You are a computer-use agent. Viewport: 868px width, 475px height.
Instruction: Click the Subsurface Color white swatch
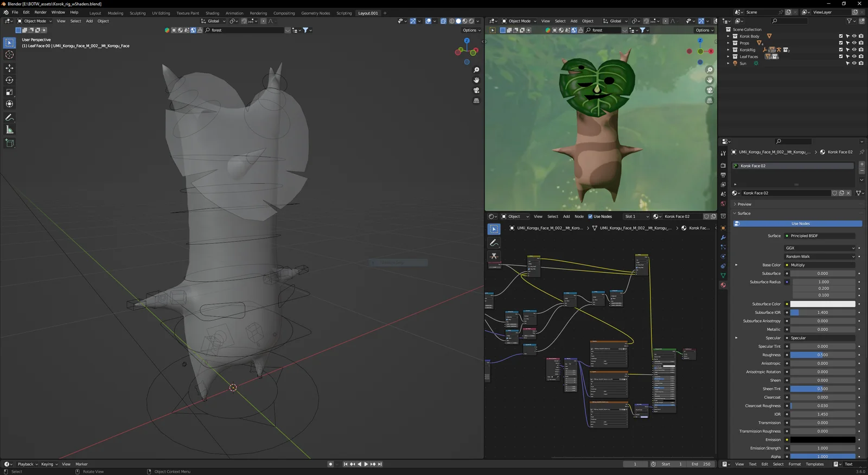pos(822,304)
